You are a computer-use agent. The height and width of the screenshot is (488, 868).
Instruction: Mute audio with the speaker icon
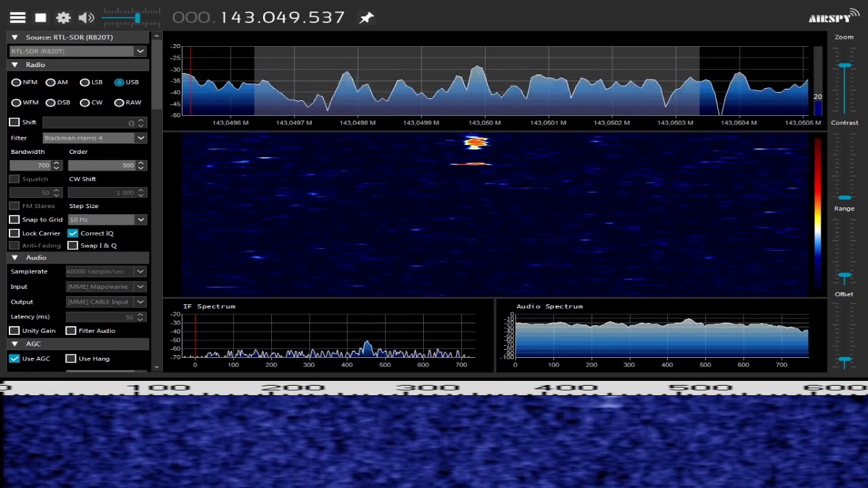point(86,18)
